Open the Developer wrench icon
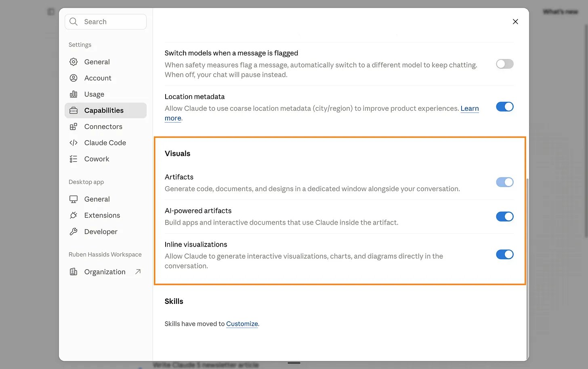 coord(73,232)
